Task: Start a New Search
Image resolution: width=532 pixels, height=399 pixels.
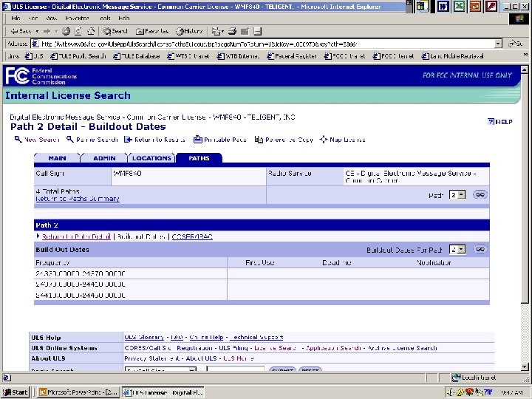Action: tap(37, 140)
